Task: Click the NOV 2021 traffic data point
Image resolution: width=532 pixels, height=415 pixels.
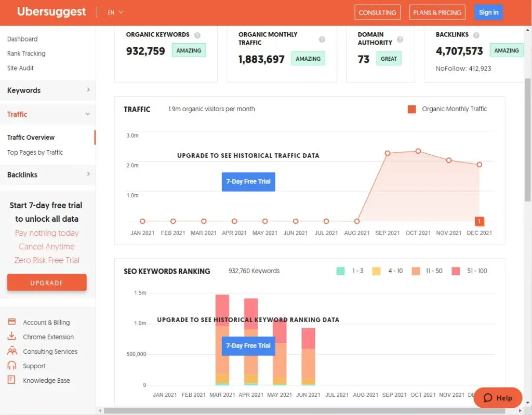Action: click(449, 160)
